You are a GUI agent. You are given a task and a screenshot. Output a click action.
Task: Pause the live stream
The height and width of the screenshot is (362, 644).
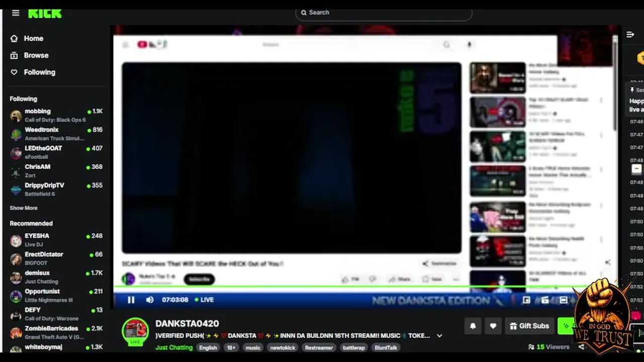pyautogui.click(x=131, y=300)
